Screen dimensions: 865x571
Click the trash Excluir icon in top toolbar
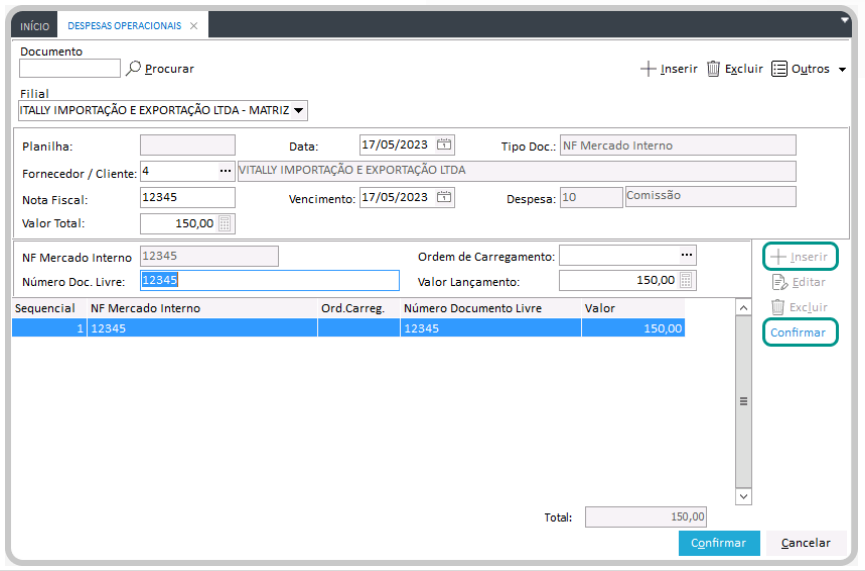point(713,69)
